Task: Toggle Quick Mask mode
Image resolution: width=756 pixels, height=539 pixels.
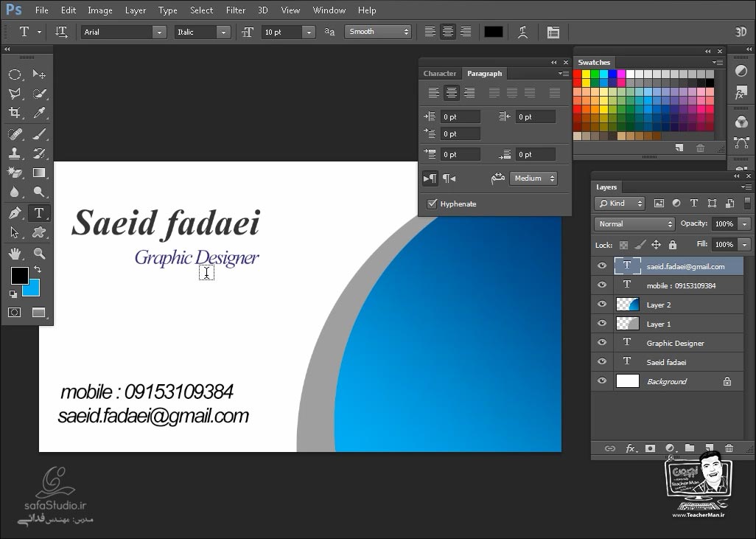Action: tap(15, 312)
